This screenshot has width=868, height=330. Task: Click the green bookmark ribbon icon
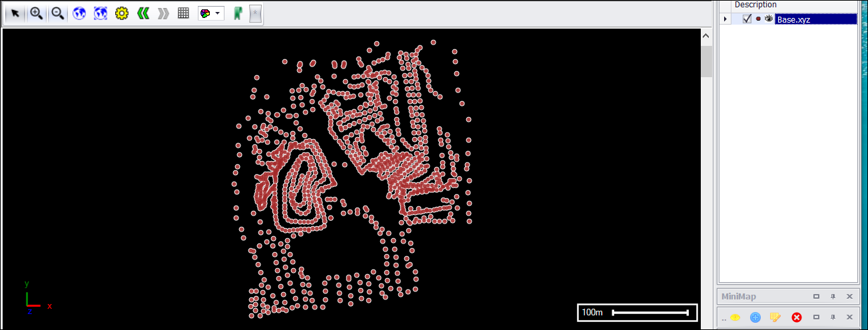236,13
